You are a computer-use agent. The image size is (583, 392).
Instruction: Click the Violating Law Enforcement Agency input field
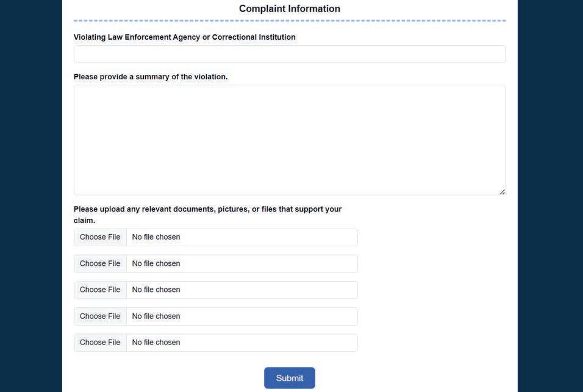coord(289,54)
